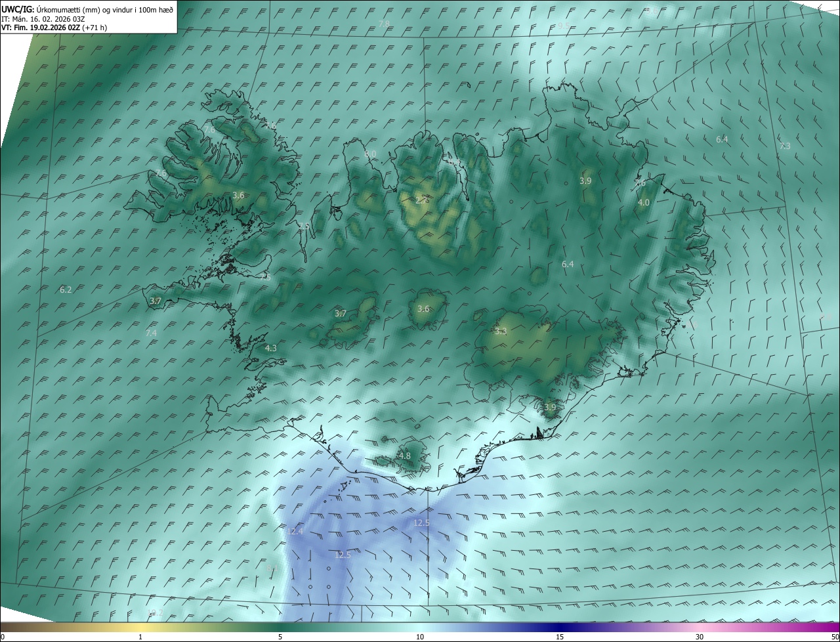Screen dimensions: 840x642
Task: Click the 7.4 value label on the map
Action: point(151,333)
